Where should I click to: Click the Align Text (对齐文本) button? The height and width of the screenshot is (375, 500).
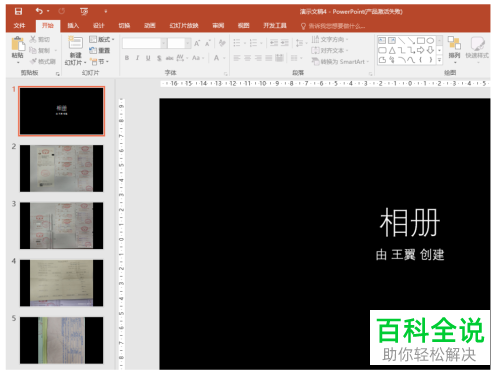coord(330,50)
